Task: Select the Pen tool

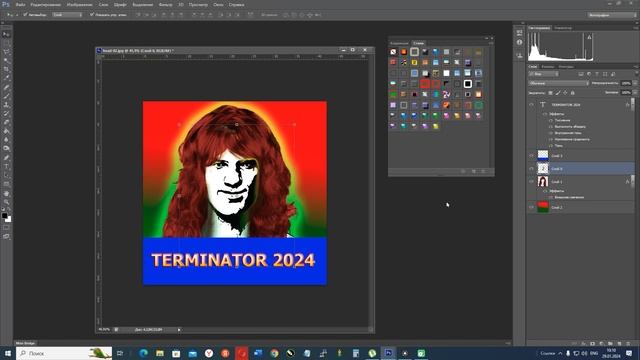Action: pyautogui.click(x=6, y=158)
